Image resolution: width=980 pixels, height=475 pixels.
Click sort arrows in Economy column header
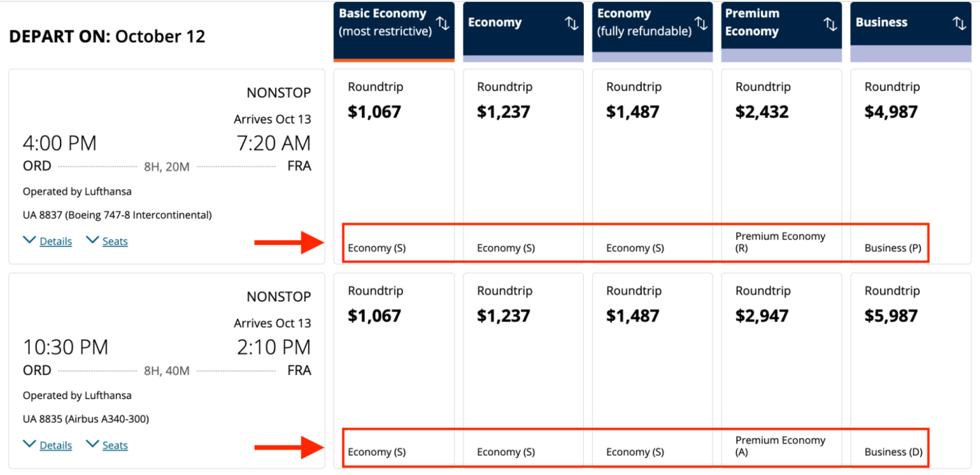tap(572, 24)
